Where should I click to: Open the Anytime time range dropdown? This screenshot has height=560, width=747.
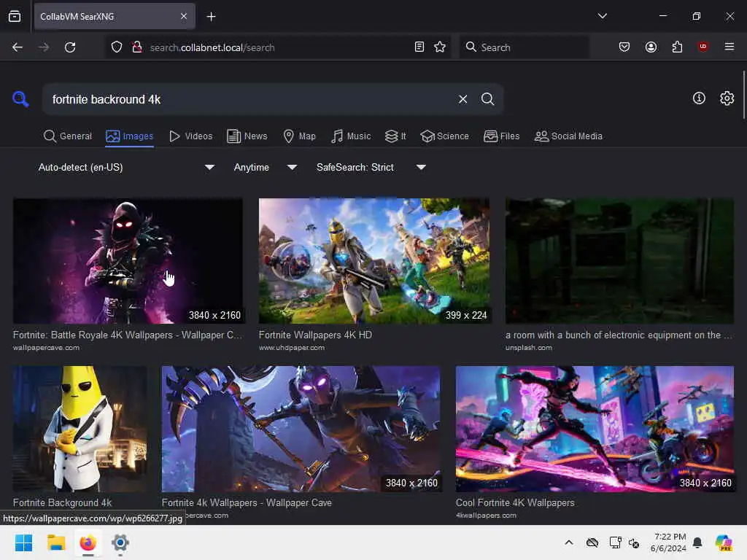[266, 167]
